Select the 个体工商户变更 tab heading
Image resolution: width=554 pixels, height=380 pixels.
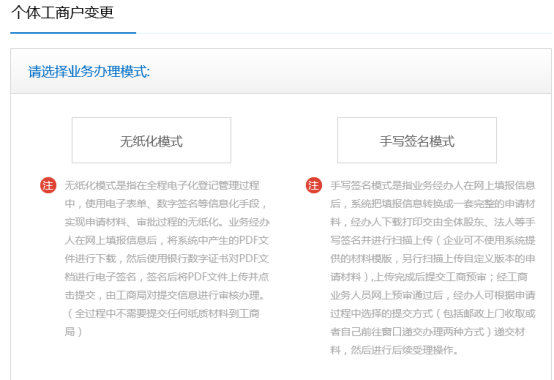pyautogui.click(x=63, y=13)
